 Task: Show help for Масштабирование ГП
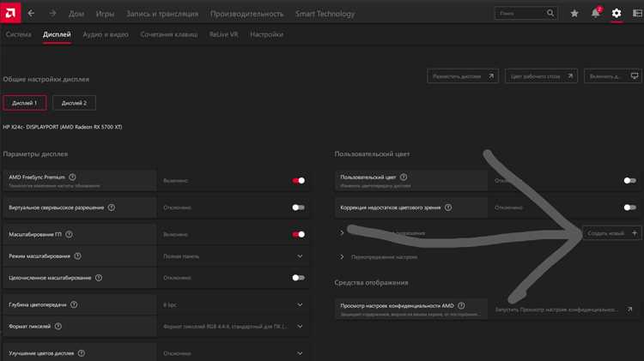[x=69, y=235]
